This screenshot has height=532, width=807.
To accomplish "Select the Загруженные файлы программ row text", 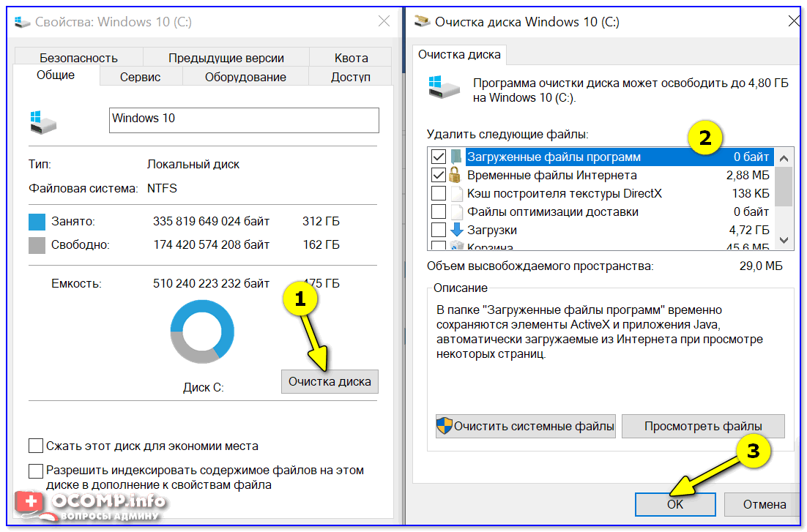I will pos(554,157).
